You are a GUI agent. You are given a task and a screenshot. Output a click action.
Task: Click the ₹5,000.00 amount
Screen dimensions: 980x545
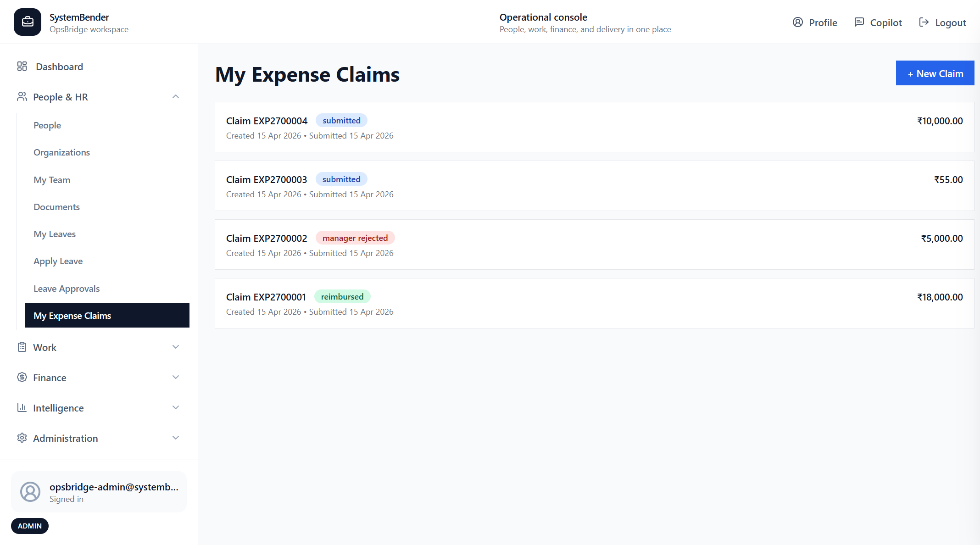[x=942, y=239]
